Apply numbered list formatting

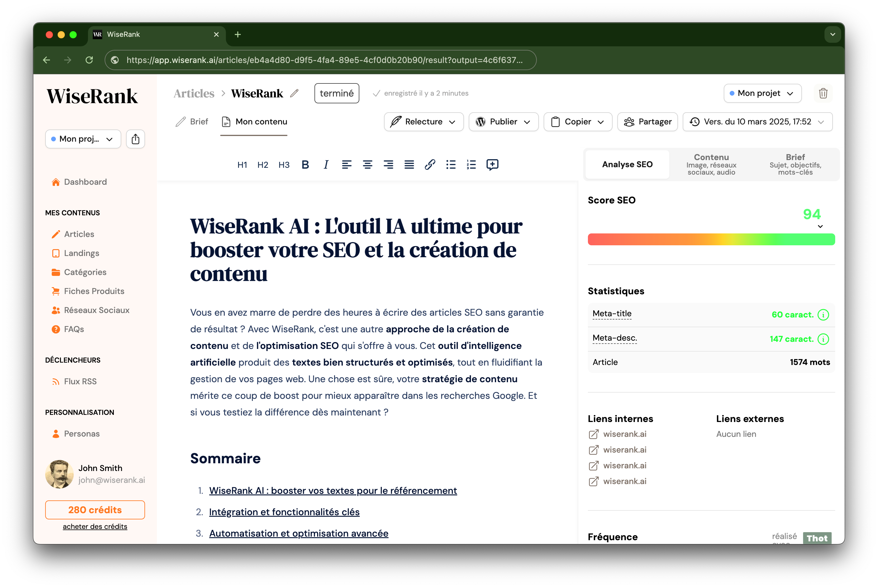point(471,164)
